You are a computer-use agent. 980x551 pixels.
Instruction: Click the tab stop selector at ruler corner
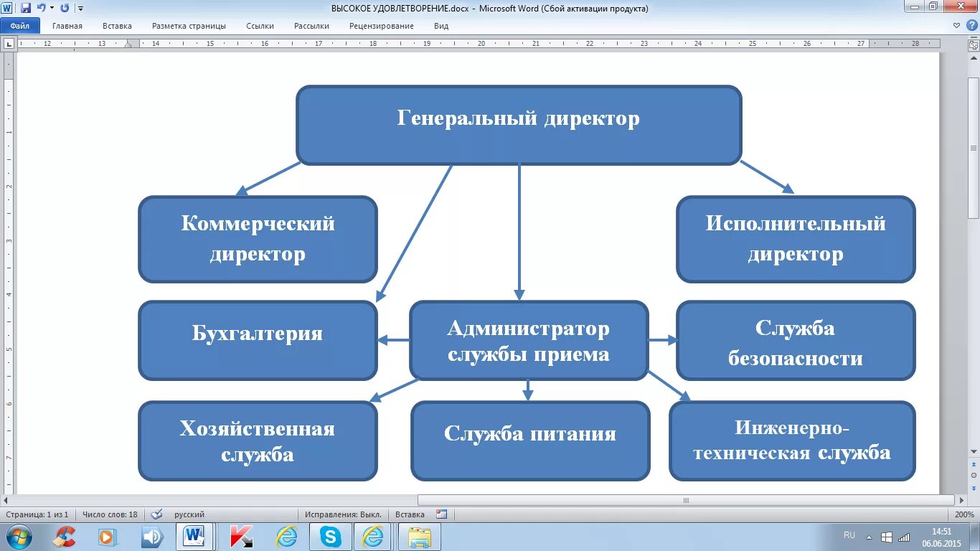(9, 44)
